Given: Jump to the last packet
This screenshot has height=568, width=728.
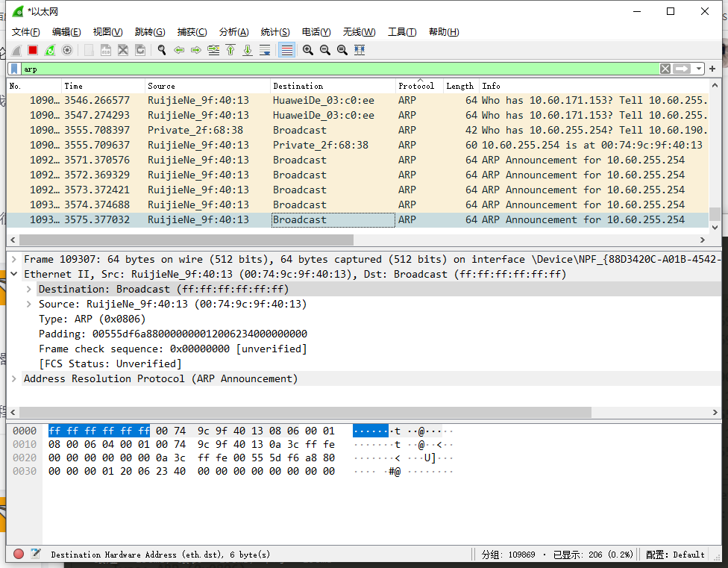Looking at the screenshot, I should coord(248,50).
